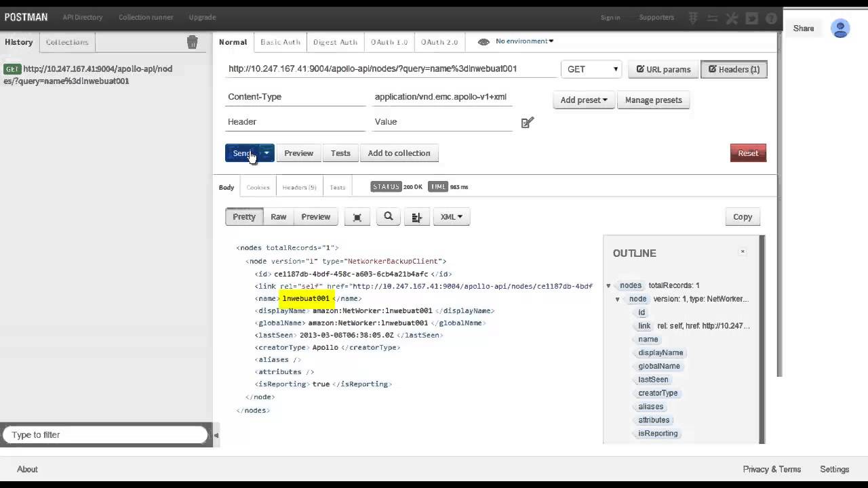Click the Manage presets button
Image resolution: width=868 pixels, height=488 pixels.
coord(654,100)
